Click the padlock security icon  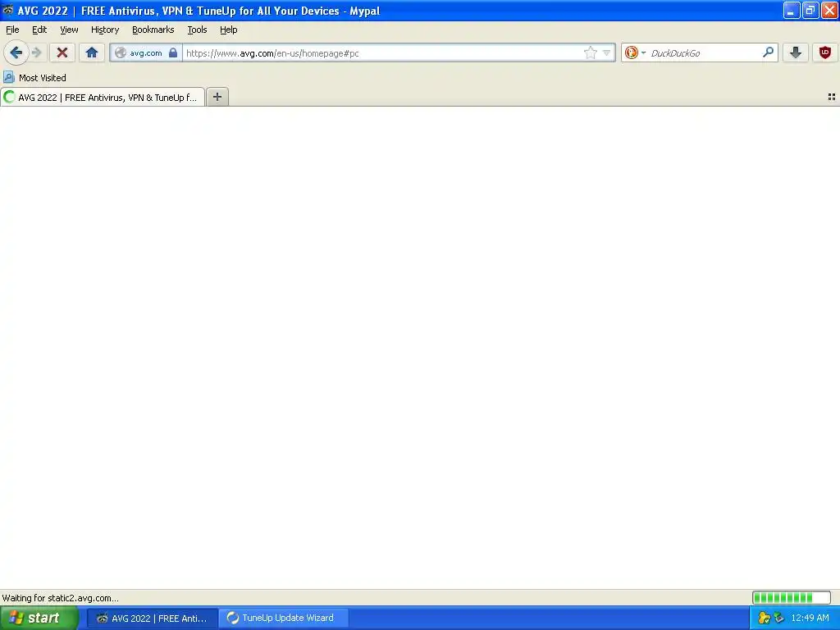pos(173,52)
